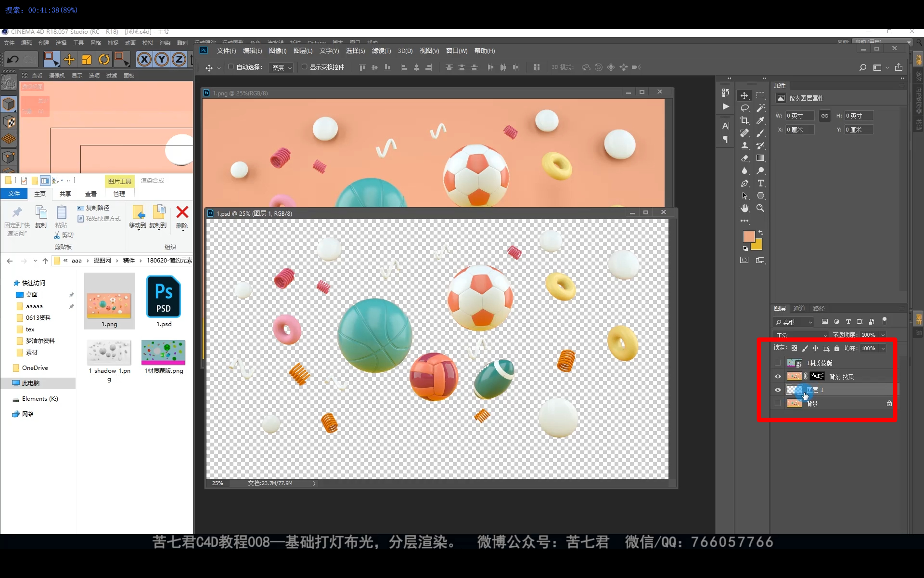Screen dimensions: 924x578
Task: Switch to the 通道 tab
Action: click(799, 308)
